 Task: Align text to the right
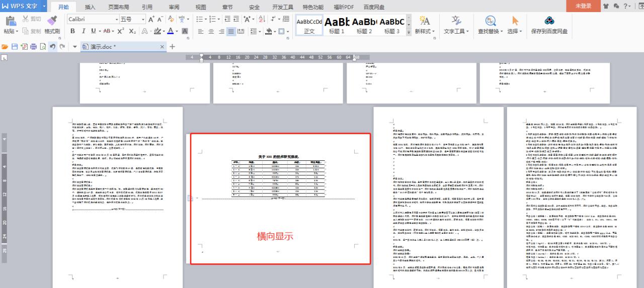click(x=221, y=31)
